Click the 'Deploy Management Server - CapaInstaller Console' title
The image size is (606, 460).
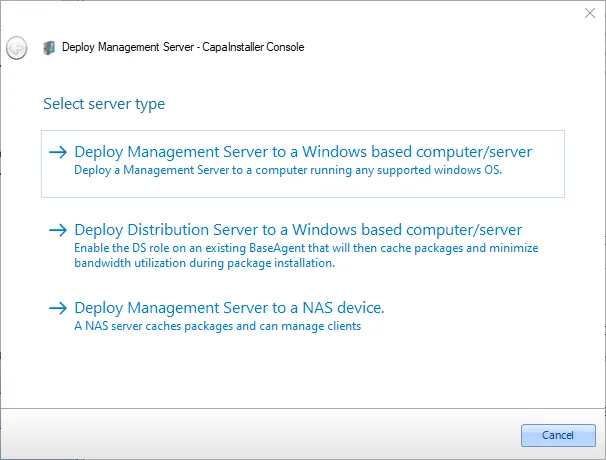point(183,47)
